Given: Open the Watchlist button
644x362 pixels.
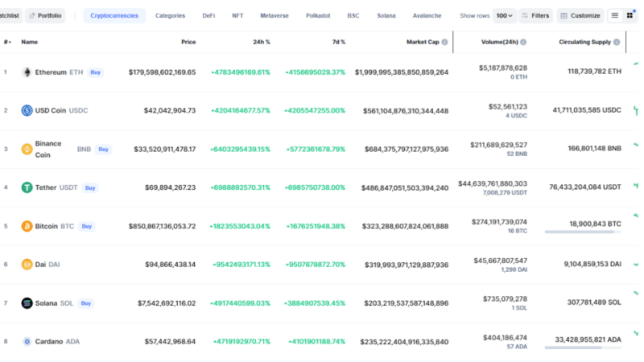Looking at the screenshot, I should click(x=10, y=15).
